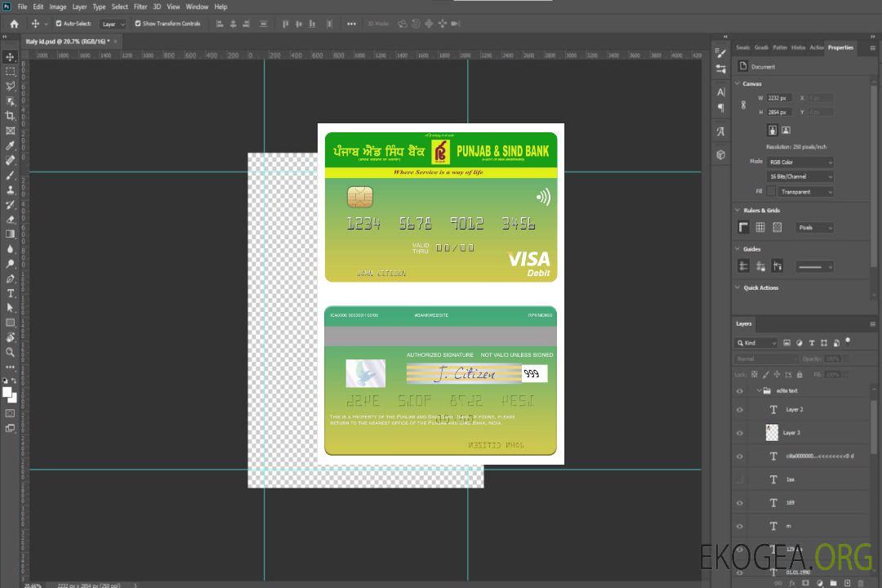The image size is (882, 588).
Task: Open the 3D panel icon
Action: 721,154
